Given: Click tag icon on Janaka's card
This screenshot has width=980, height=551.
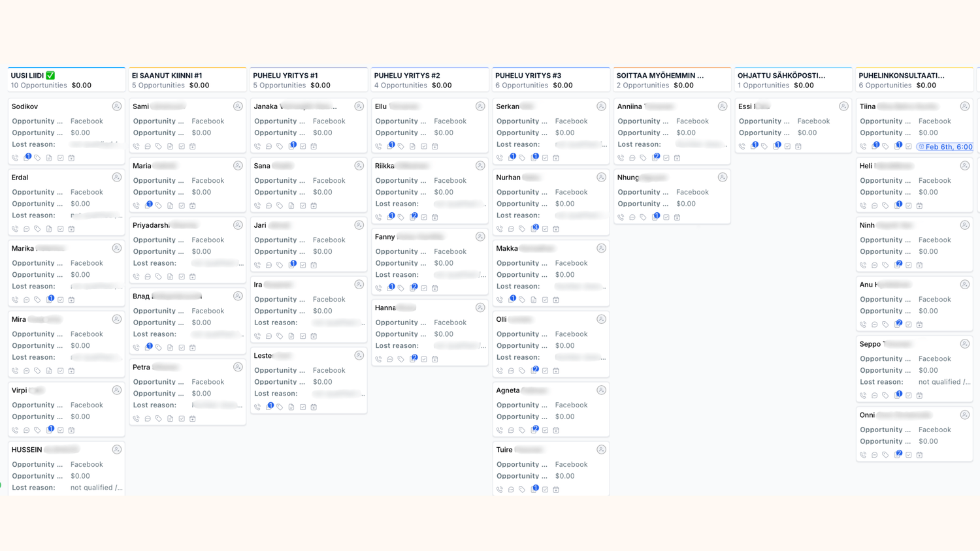Looking at the screenshot, I should [x=280, y=146].
